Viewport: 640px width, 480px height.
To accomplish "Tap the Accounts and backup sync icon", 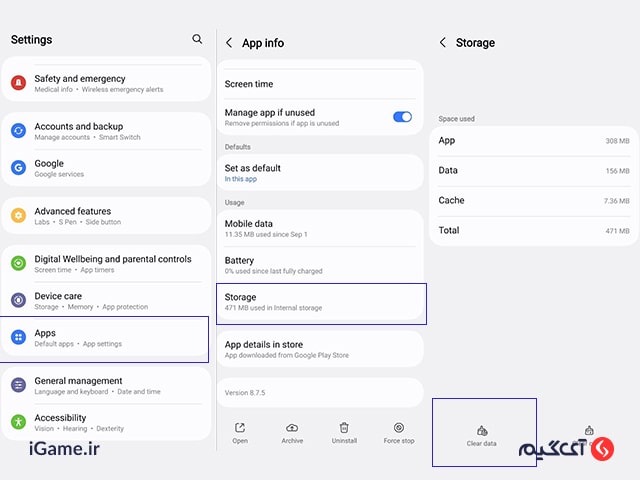I will point(18,131).
